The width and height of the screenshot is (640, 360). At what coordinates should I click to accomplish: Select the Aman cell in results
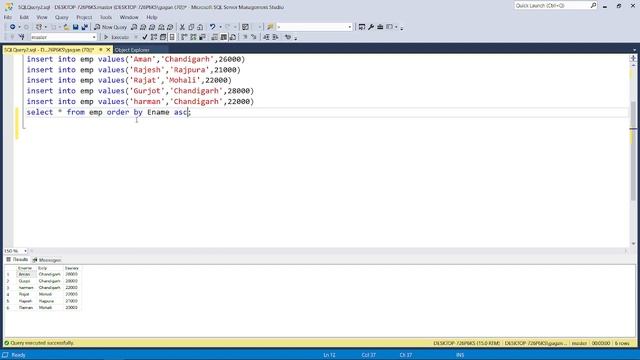(x=26, y=274)
